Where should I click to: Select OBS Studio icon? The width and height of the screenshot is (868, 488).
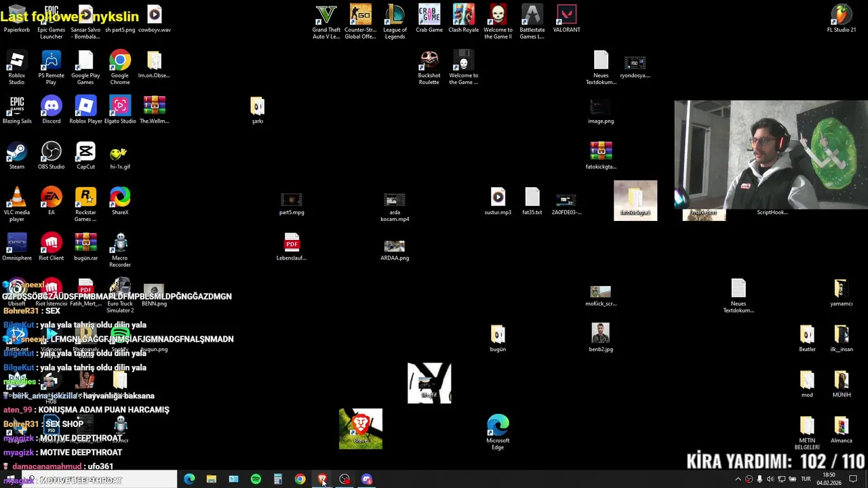[x=51, y=155]
